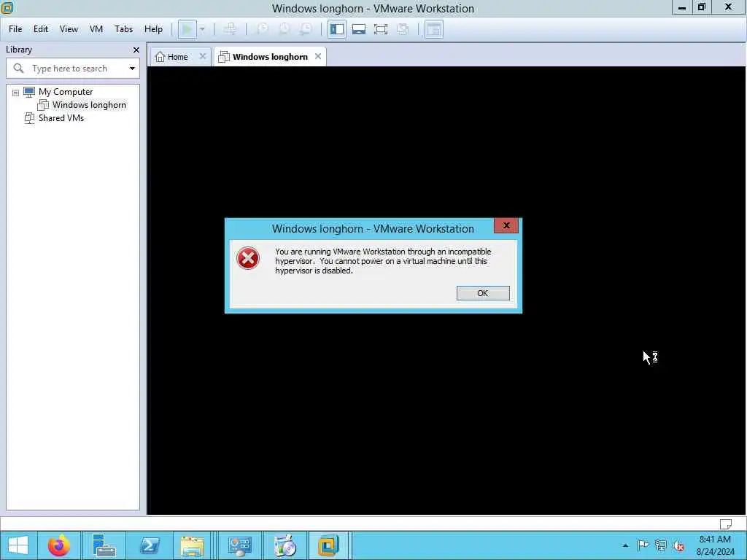Close the hypervisor error dialog
747x560 pixels.
tap(506, 225)
